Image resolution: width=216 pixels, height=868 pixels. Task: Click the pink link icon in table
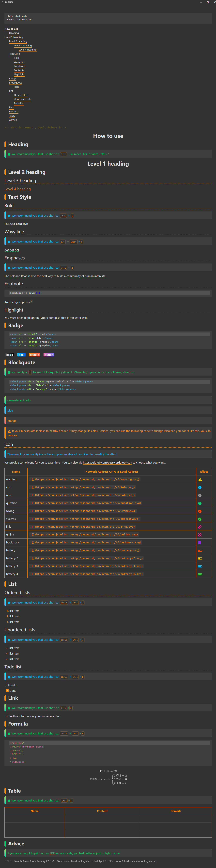(200, 527)
